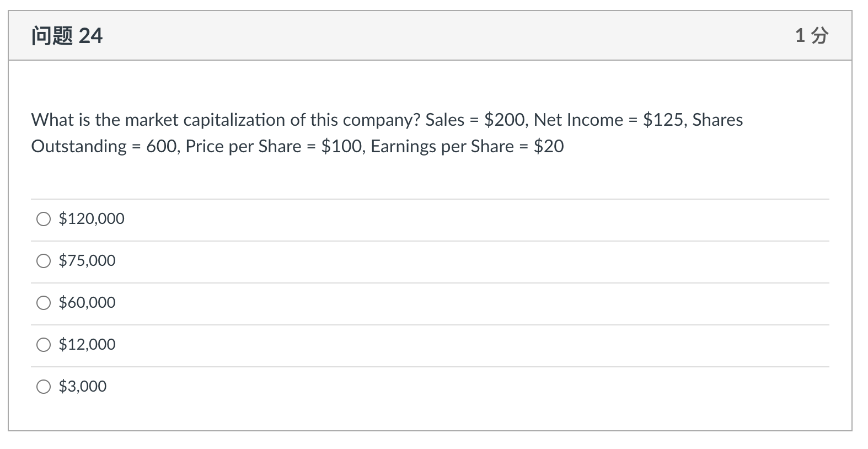Click the words "Net Income" in question

click(x=578, y=120)
